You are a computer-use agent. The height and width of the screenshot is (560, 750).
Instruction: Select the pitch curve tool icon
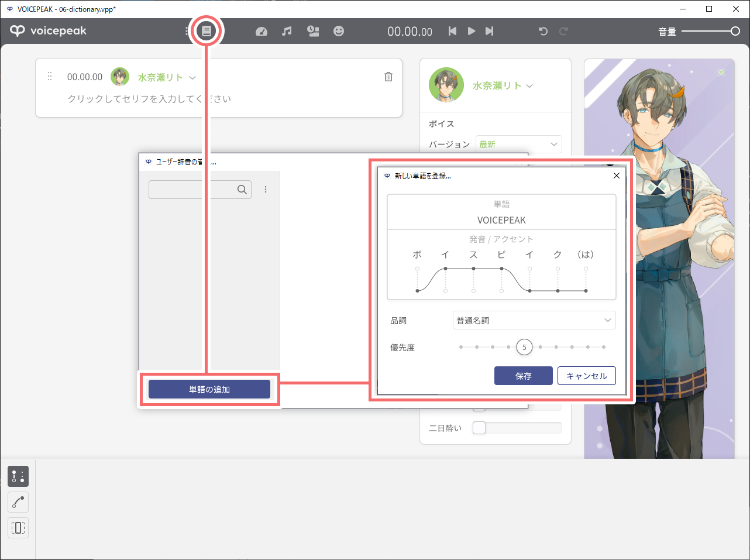tap(18, 502)
